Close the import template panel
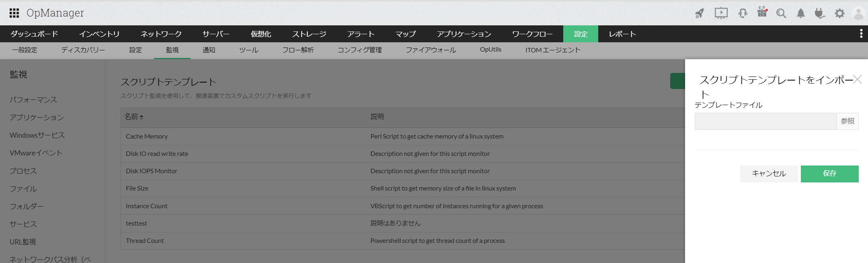868x263 pixels. pos(857,79)
